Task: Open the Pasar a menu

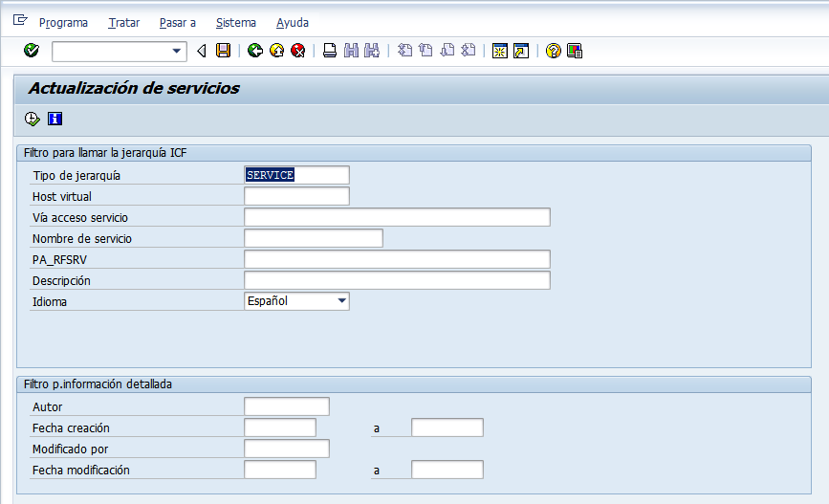Action: click(x=177, y=22)
